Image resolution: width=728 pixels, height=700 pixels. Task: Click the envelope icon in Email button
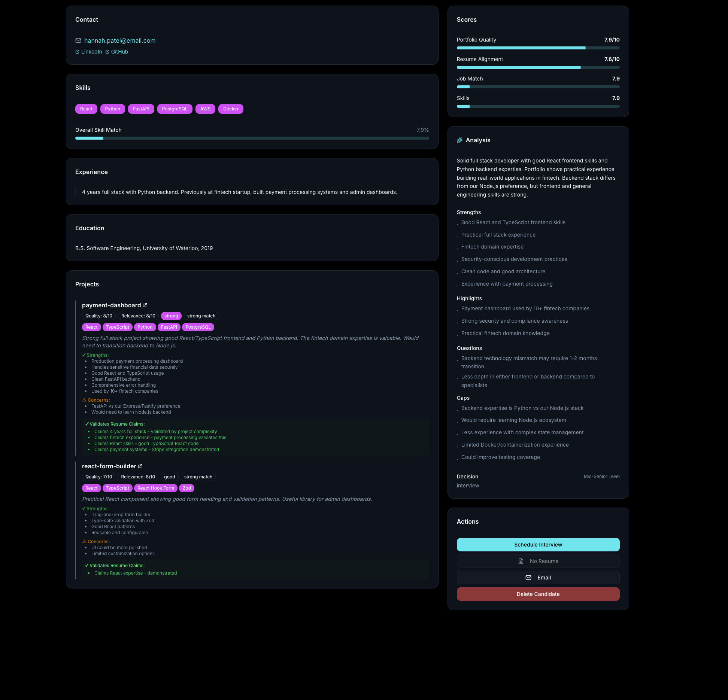click(x=528, y=578)
